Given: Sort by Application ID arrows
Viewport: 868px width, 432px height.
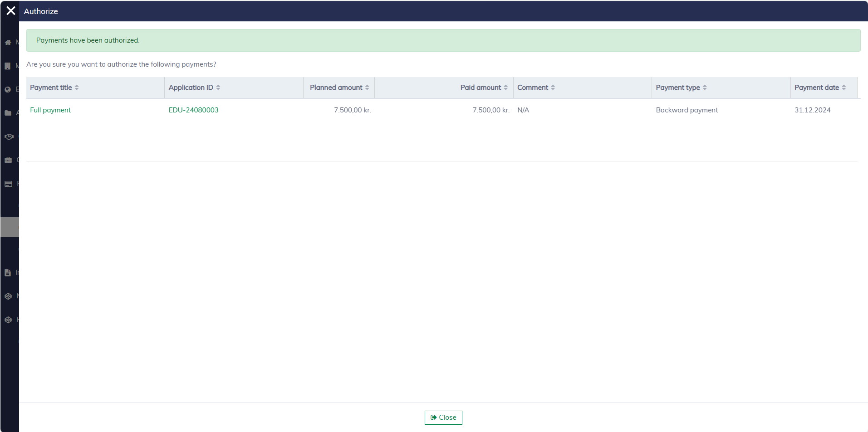Looking at the screenshot, I should click(218, 87).
